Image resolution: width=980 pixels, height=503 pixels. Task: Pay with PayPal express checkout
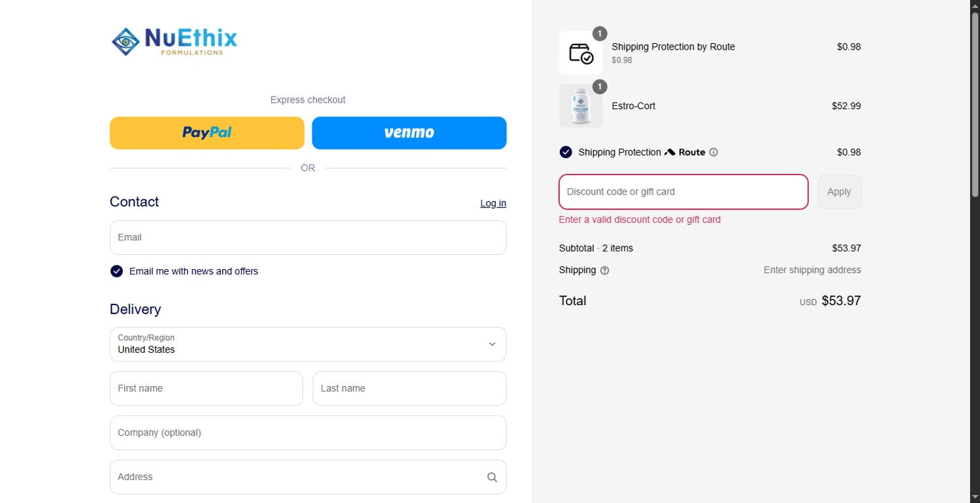tap(207, 133)
